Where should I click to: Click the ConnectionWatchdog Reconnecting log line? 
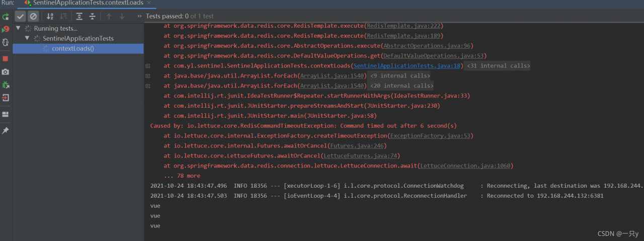(x=396, y=186)
